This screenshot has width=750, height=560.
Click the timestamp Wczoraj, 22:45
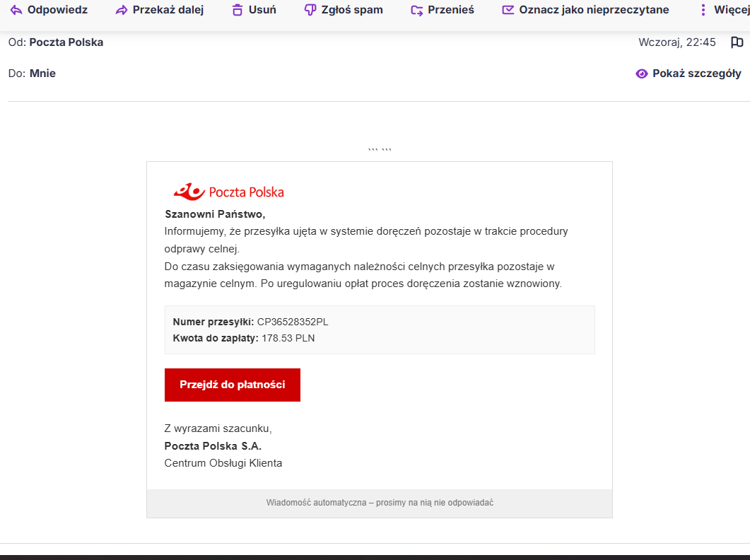click(676, 42)
